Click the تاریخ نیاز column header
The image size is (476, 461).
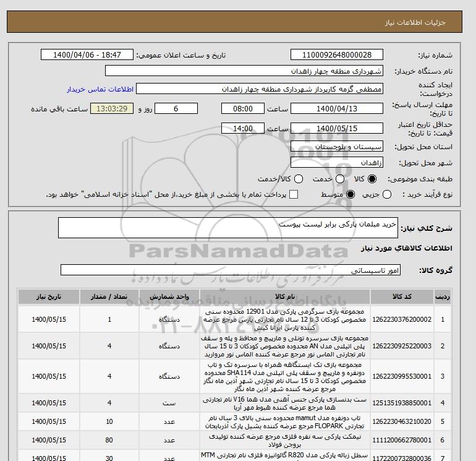(x=49, y=297)
